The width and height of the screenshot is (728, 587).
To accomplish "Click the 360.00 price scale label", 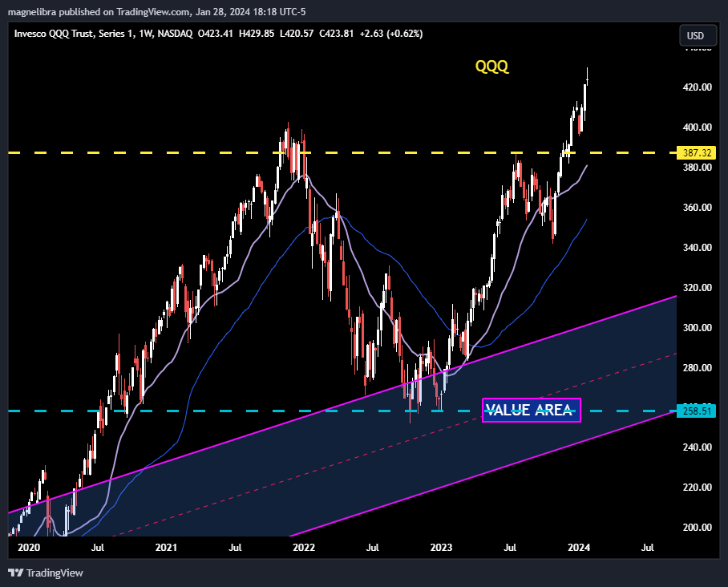I will point(697,208).
